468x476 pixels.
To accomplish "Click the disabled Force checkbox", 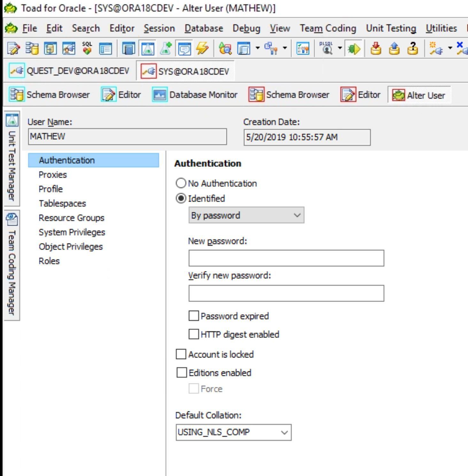I will point(194,389).
